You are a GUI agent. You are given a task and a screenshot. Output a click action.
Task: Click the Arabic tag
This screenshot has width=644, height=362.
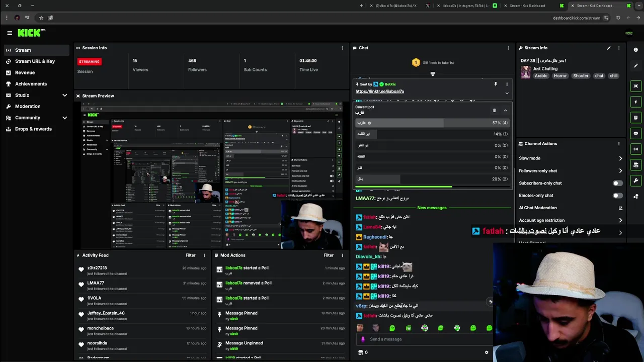pos(541,76)
